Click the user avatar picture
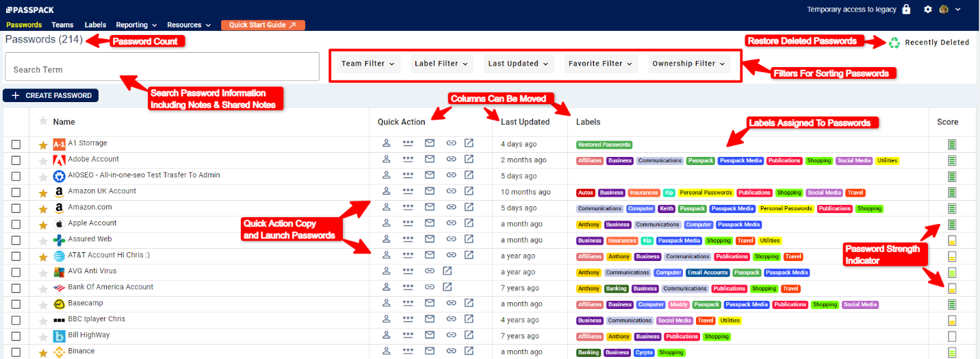Viewport: 980px width, 359px height. (x=944, y=10)
